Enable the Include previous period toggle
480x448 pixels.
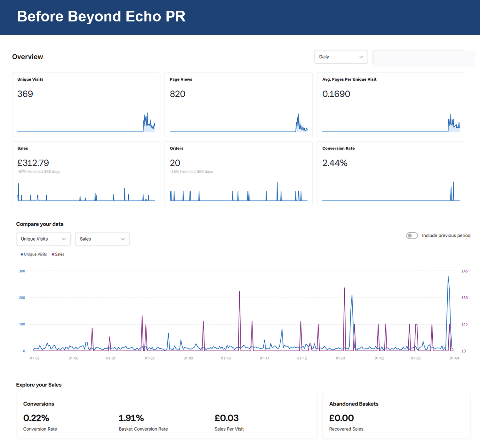[x=412, y=236]
